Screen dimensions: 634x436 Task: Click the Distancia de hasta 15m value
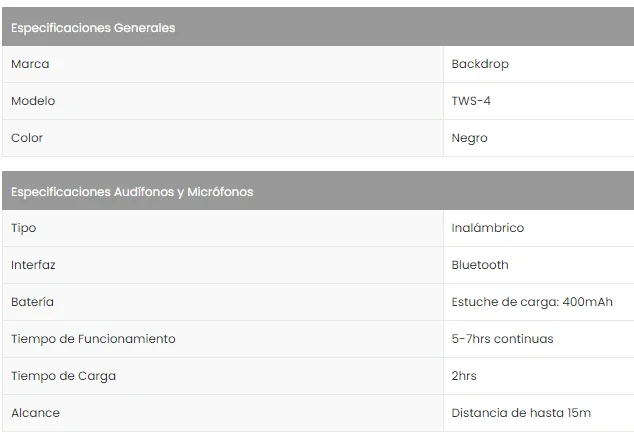point(521,413)
